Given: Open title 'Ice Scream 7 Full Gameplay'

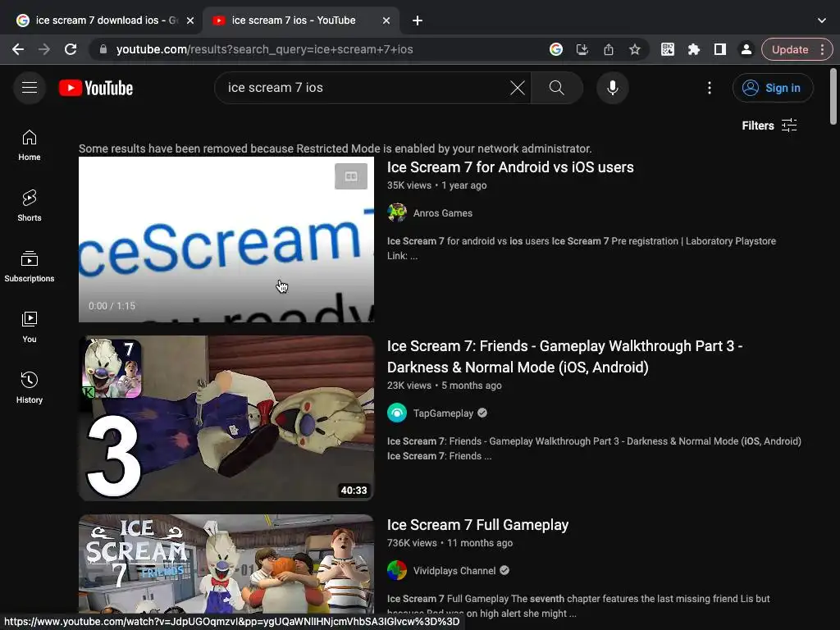Looking at the screenshot, I should click(477, 525).
